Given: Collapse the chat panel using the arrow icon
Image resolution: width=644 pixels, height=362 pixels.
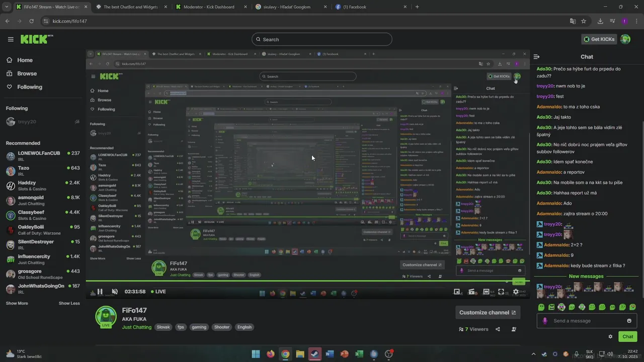Looking at the screenshot, I should tap(536, 57).
